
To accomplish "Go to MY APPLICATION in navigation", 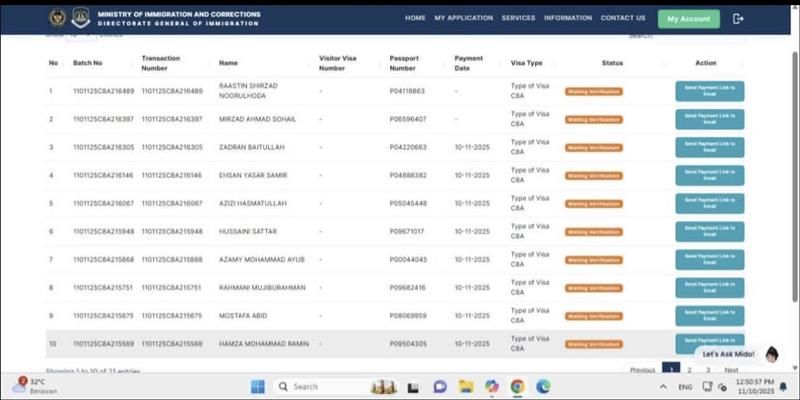I will tap(463, 18).
